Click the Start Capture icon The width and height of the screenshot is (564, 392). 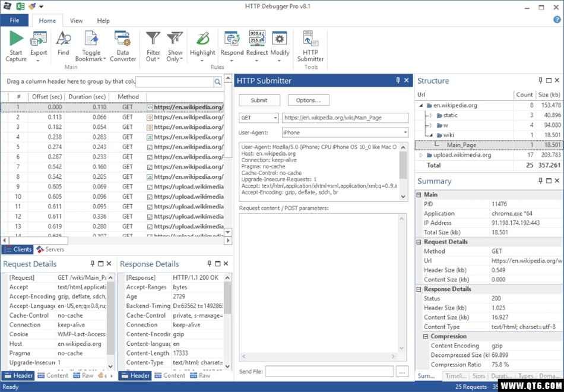click(16, 38)
